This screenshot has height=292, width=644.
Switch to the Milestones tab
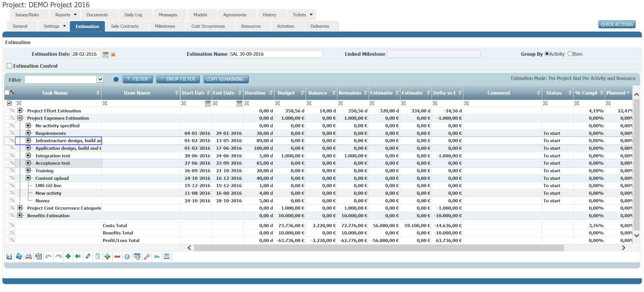(x=165, y=26)
